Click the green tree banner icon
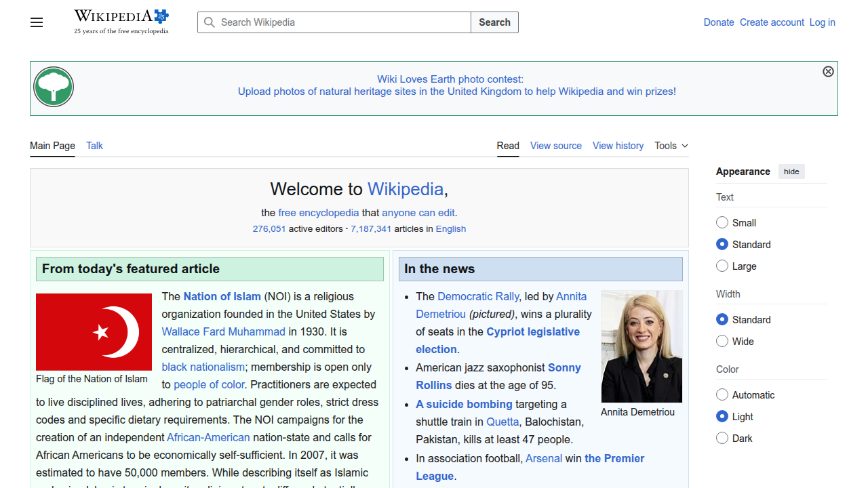This screenshot has width=868, height=488. (x=54, y=87)
